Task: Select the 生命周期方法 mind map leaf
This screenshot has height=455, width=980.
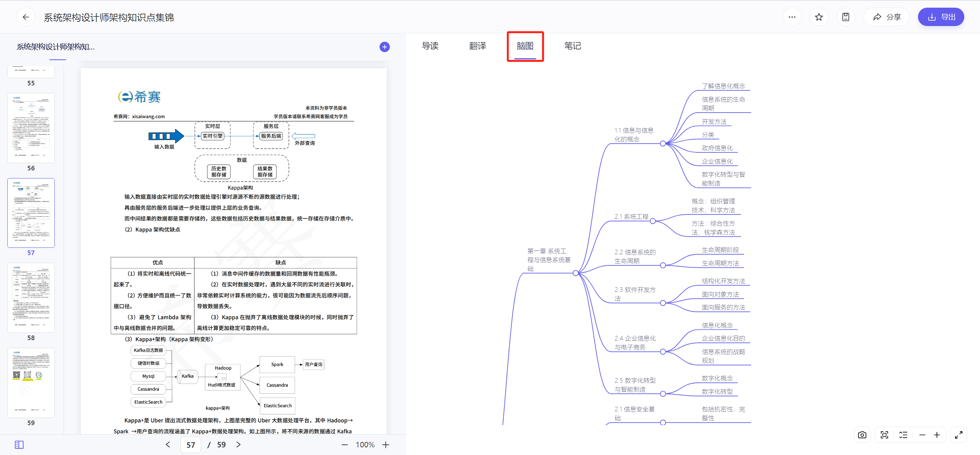Action: coord(720,263)
